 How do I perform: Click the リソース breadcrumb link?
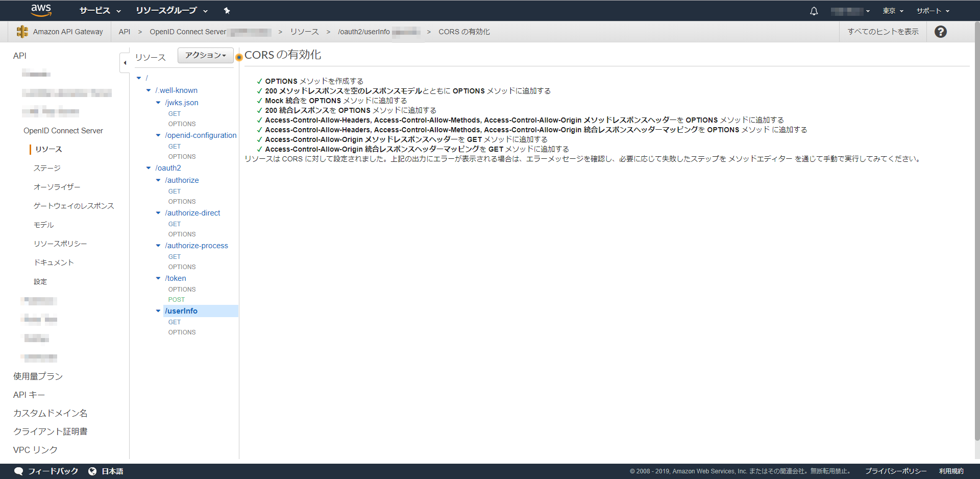coord(304,32)
